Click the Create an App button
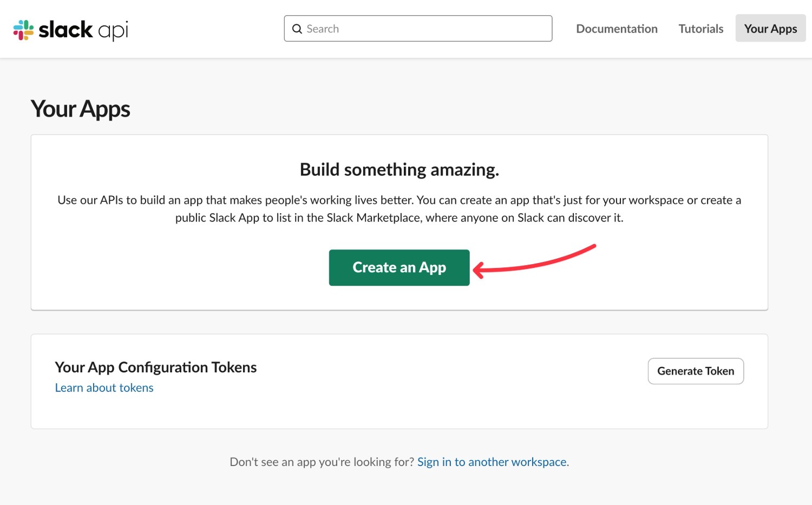Image resolution: width=812 pixels, height=505 pixels. coord(400,267)
